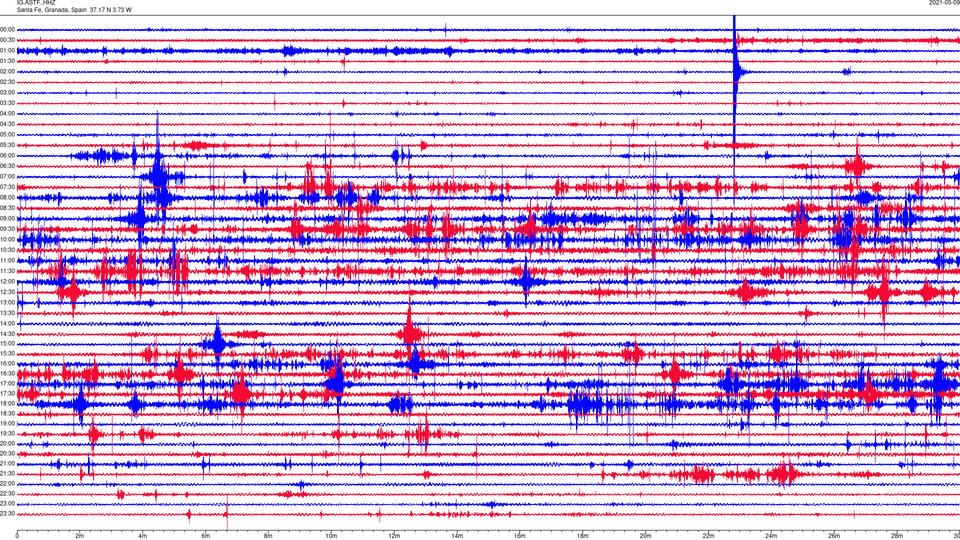Screen dimensions: 960x540
Task: Click the 20:00 time label
Action: click(7, 443)
